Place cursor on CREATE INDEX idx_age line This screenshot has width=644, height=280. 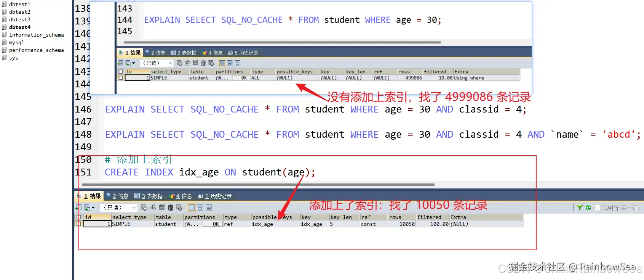click(x=210, y=172)
